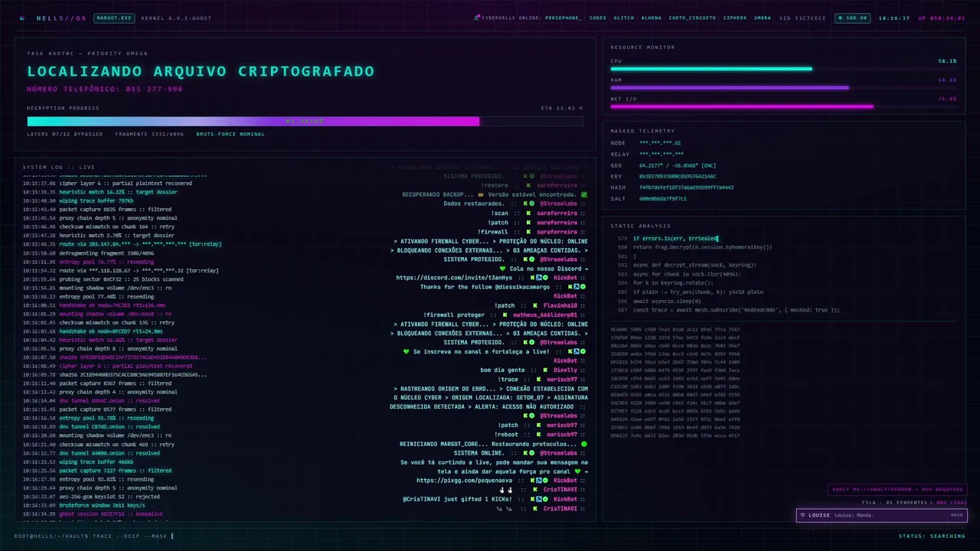Click the NET I/O usage bar

(783, 106)
